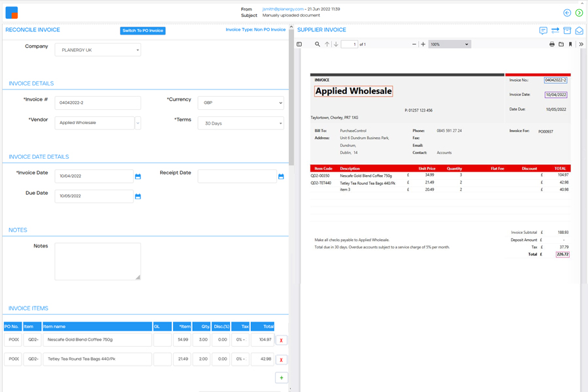Open the Invoice Date calendar picker
588x392 pixels.
pos(138,176)
